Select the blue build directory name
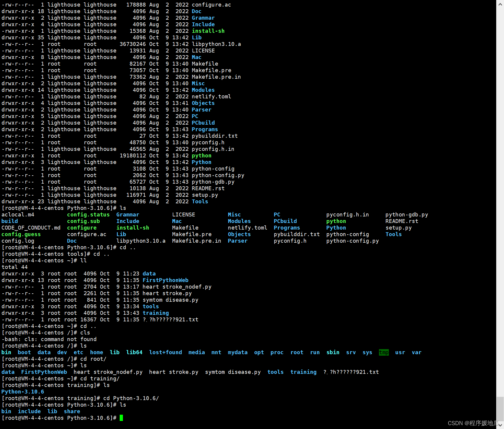The image size is (504, 429). click(10, 221)
